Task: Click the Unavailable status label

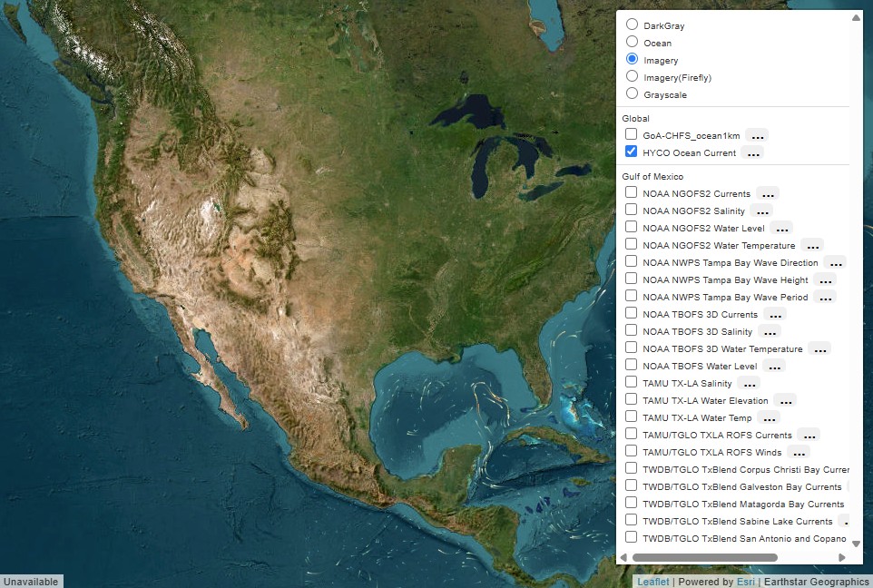Action: (31, 582)
